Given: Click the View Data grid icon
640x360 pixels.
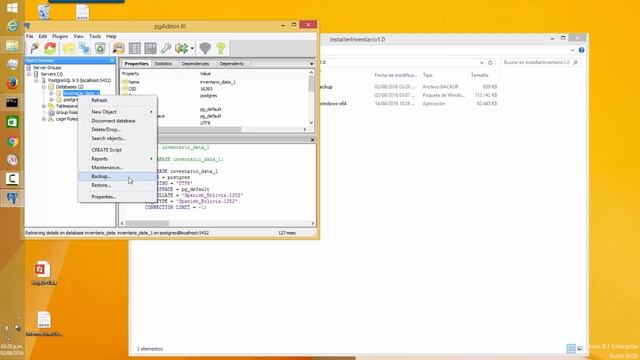Looking at the screenshot, I should pyautogui.click(x=135, y=48).
